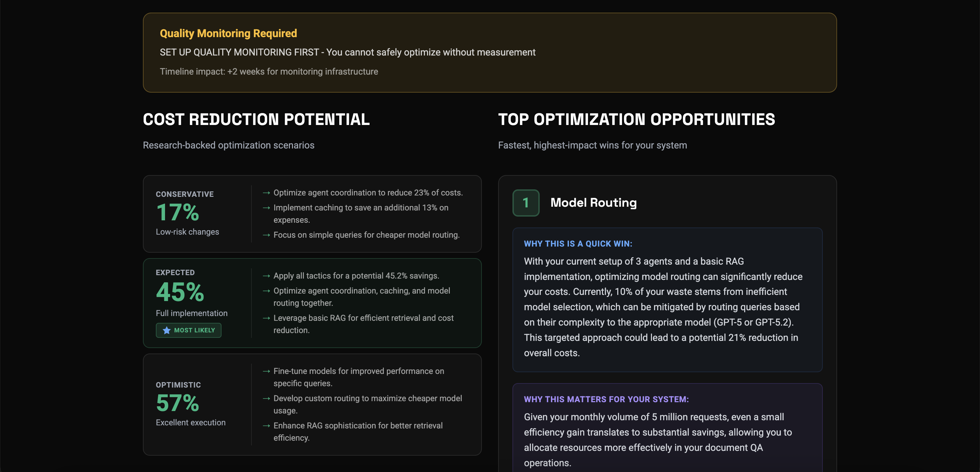980x472 pixels.
Task: Expand the WHY THIS IS A QUICK WIN section
Action: pyautogui.click(x=577, y=243)
